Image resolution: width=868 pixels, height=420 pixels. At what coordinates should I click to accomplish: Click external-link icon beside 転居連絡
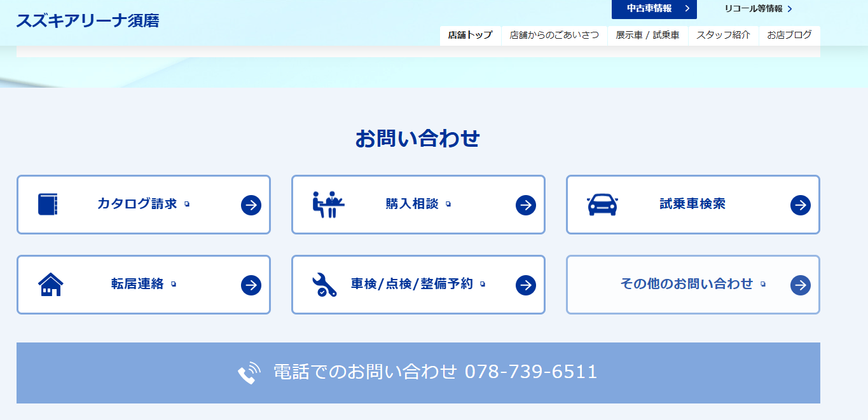[x=174, y=285]
